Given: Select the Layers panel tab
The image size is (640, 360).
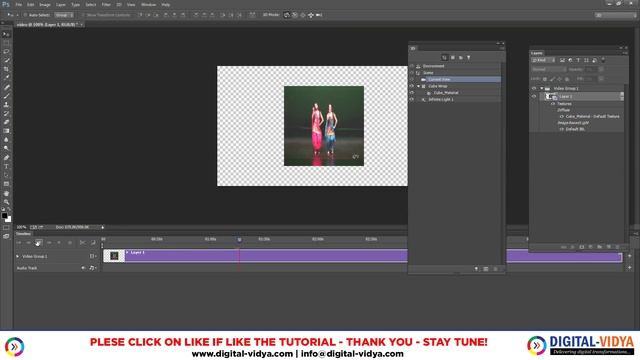Looking at the screenshot, I should 537,53.
